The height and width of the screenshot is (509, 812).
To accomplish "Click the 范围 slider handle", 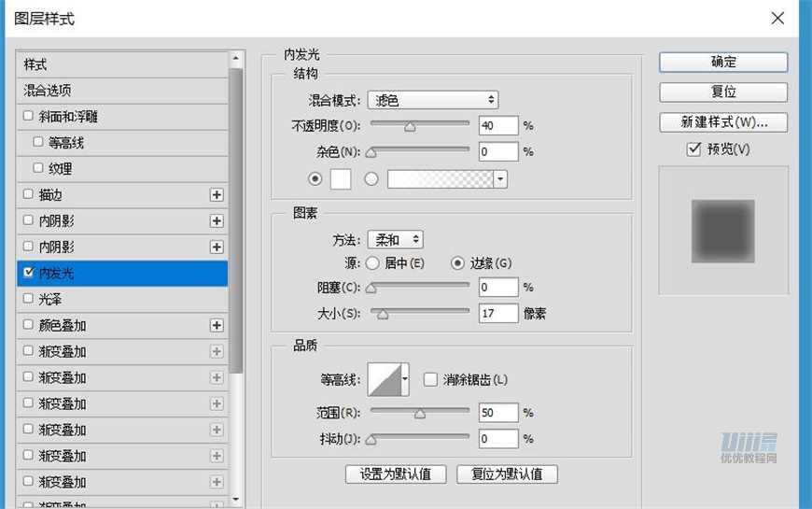I will [x=420, y=414].
